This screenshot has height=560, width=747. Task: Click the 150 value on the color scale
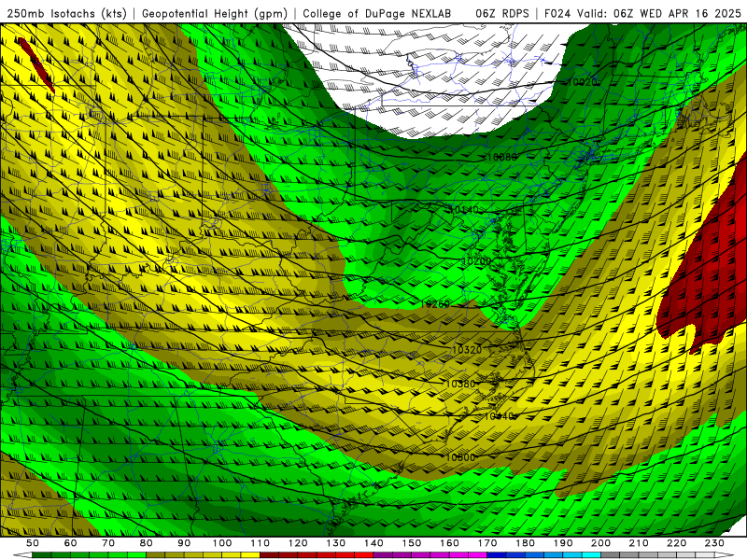coord(411,543)
